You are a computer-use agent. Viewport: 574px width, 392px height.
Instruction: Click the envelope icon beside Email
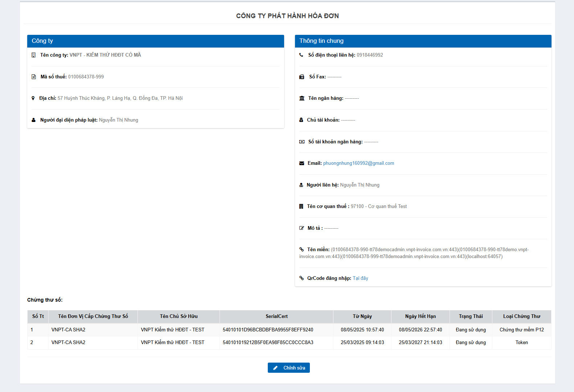pyautogui.click(x=302, y=163)
